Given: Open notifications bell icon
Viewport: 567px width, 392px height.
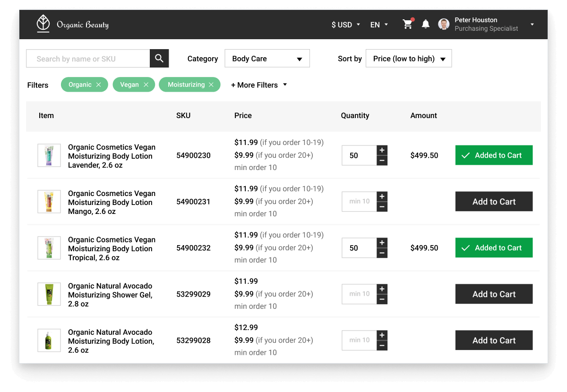Looking at the screenshot, I should pyautogui.click(x=426, y=25).
